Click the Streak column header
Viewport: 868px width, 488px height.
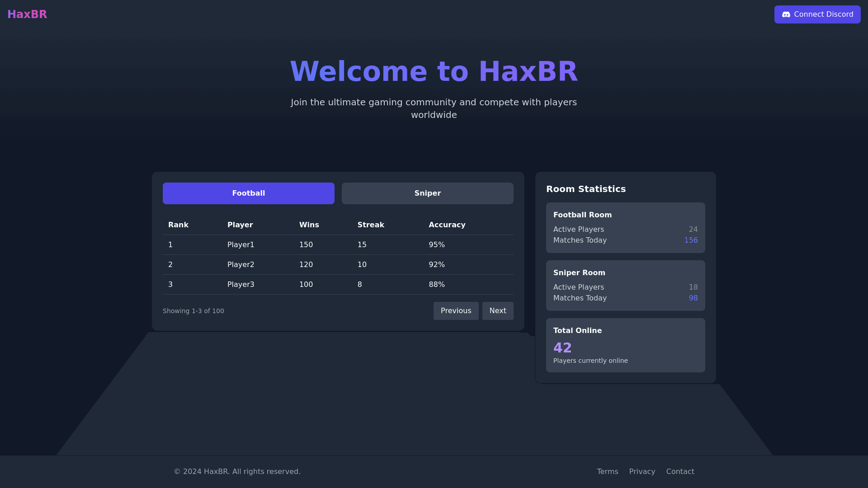click(371, 225)
